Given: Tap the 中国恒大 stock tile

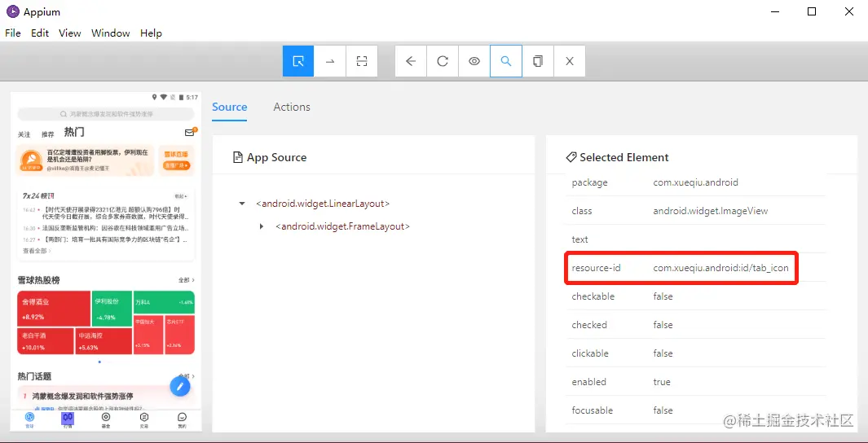Looking at the screenshot, I should point(148,335).
